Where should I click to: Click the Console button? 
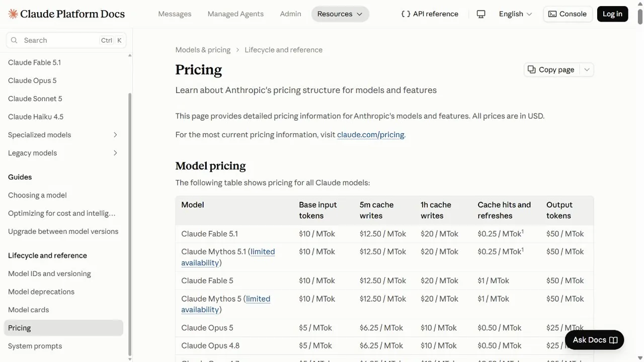pos(568,14)
